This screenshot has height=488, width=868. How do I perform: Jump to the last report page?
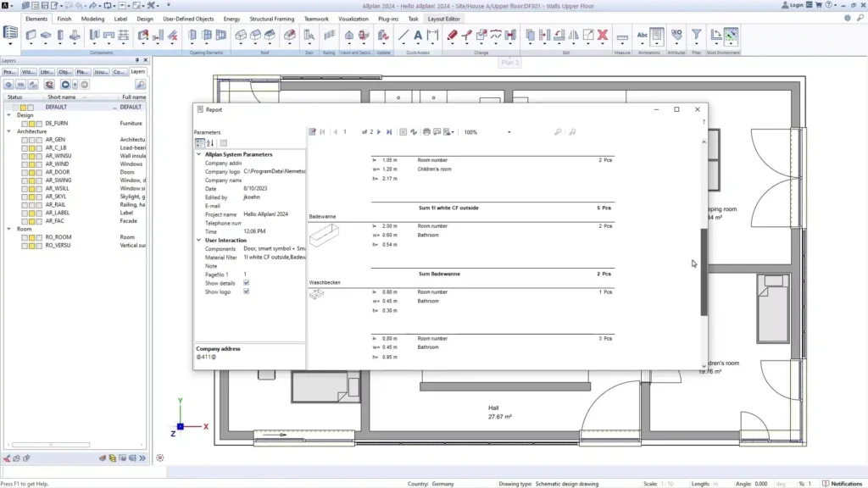[x=387, y=131]
